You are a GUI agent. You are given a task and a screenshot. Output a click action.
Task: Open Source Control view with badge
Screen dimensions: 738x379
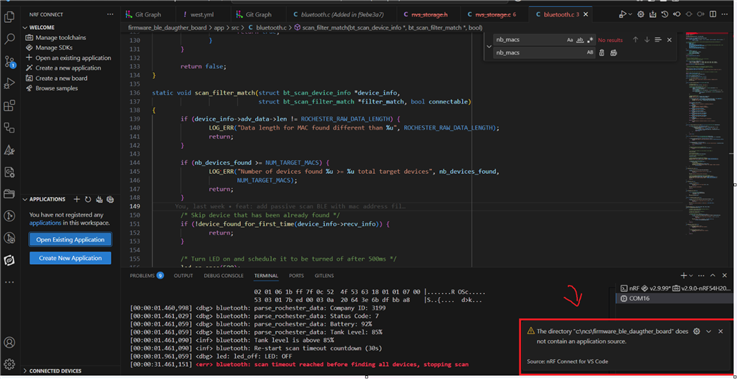pyautogui.click(x=9, y=61)
